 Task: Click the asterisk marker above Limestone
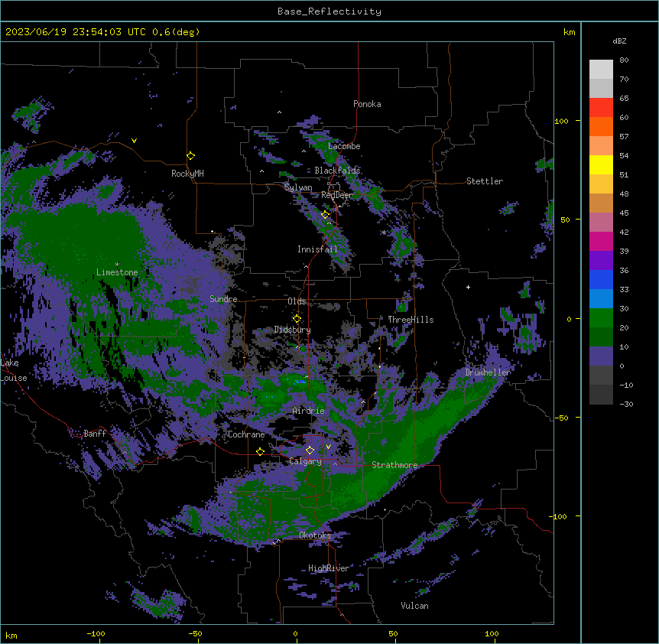point(117,265)
